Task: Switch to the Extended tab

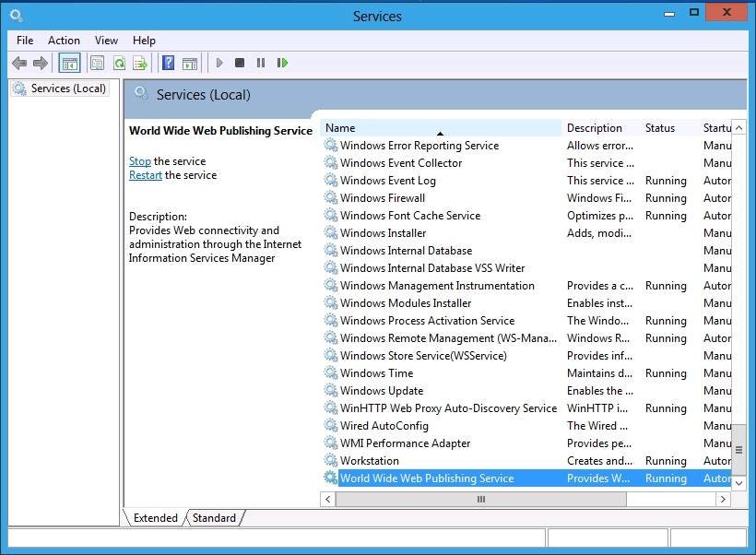Action: (155, 518)
